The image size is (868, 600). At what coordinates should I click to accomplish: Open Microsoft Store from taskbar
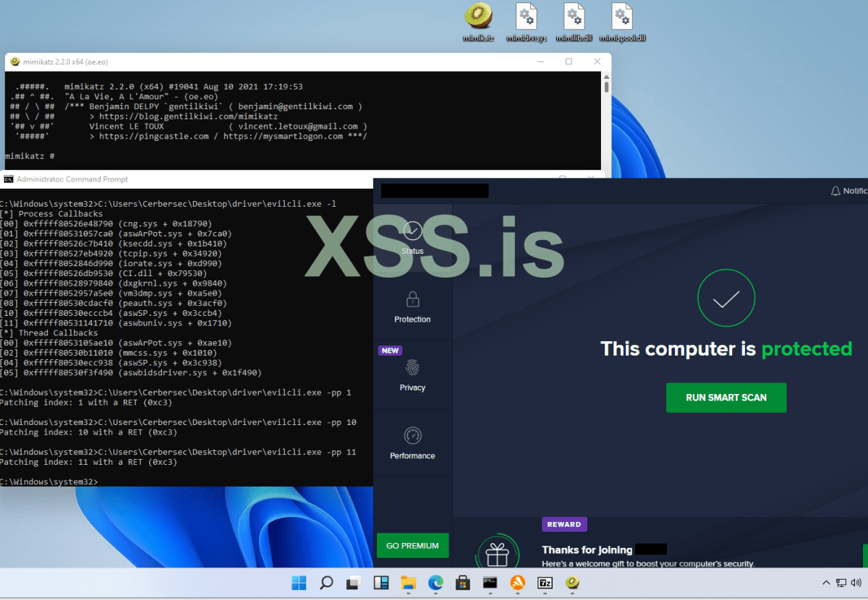pos(463,583)
